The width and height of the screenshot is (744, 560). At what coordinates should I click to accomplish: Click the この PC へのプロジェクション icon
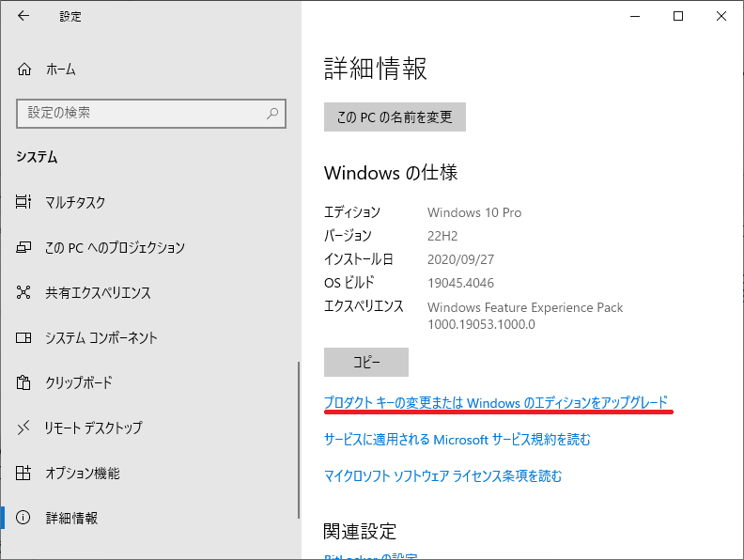click(x=23, y=247)
